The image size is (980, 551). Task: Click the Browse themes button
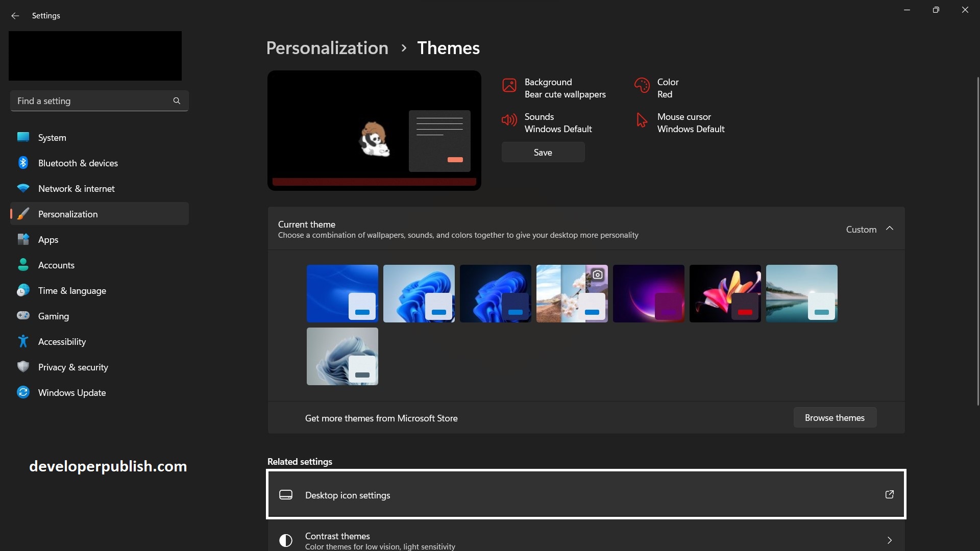point(835,417)
